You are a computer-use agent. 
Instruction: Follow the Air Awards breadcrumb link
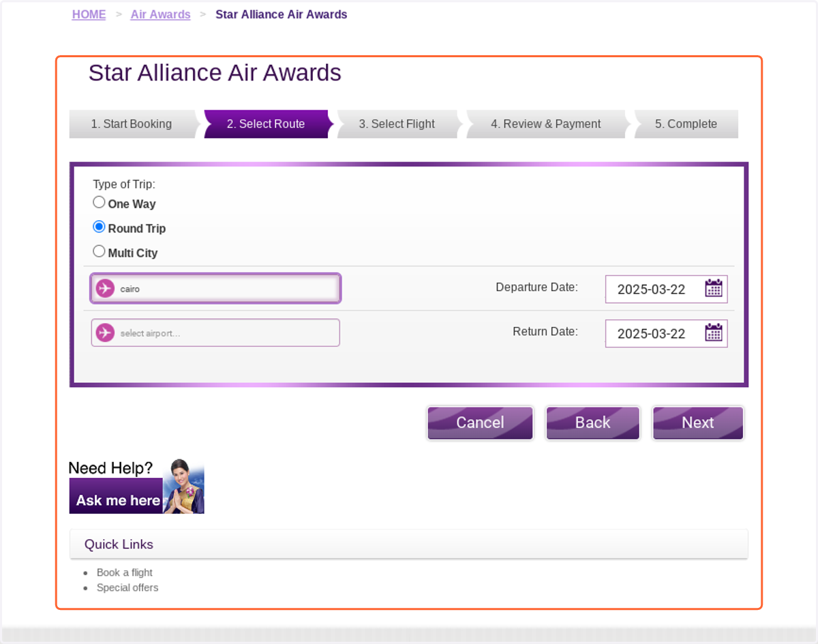click(x=161, y=14)
